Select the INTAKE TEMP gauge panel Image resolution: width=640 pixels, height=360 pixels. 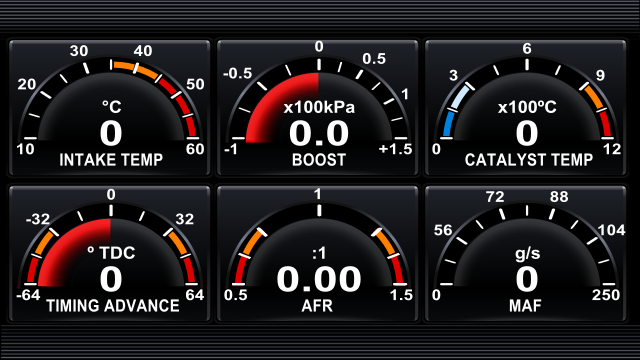109,108
